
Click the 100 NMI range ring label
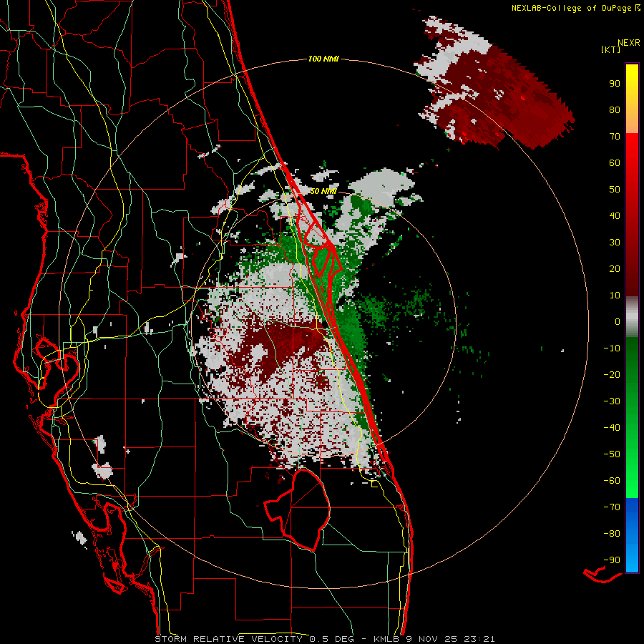pos(323,59)
